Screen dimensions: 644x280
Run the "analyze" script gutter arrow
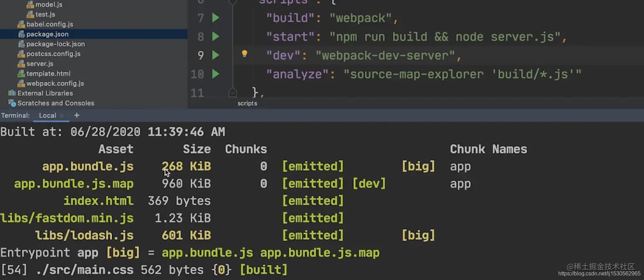pos(216,74)
